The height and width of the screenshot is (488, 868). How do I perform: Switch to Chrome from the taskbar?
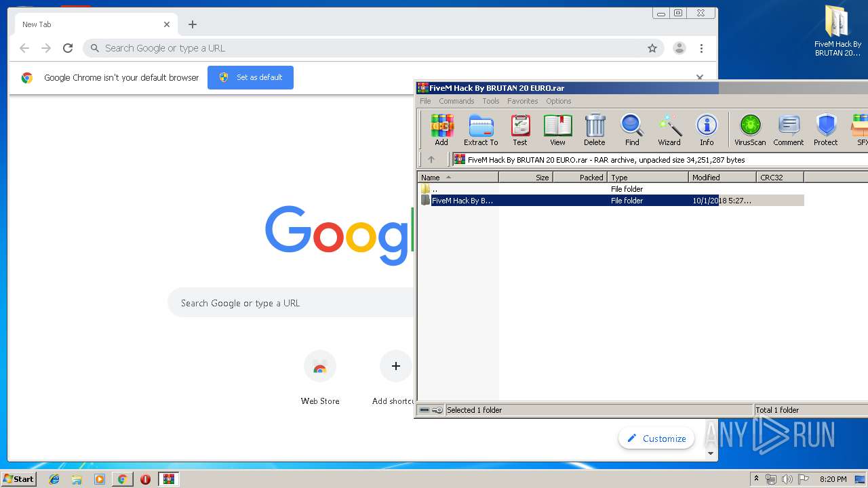122,479
